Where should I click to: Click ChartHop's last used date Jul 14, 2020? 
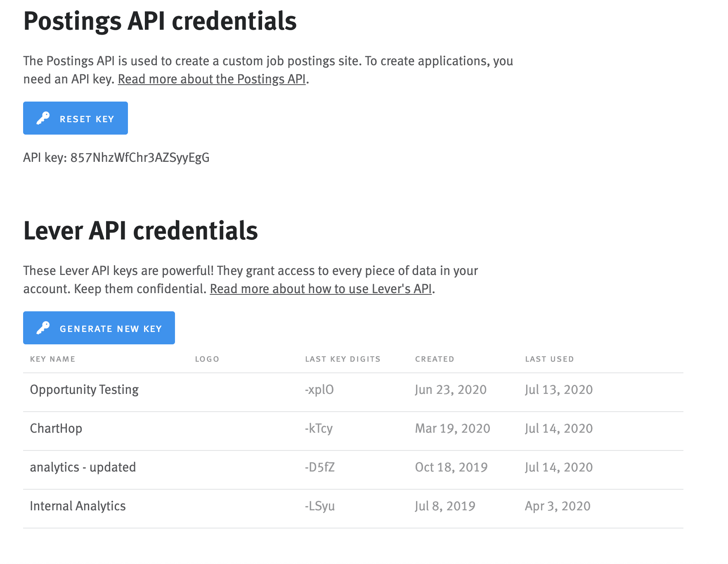point(559,428)
